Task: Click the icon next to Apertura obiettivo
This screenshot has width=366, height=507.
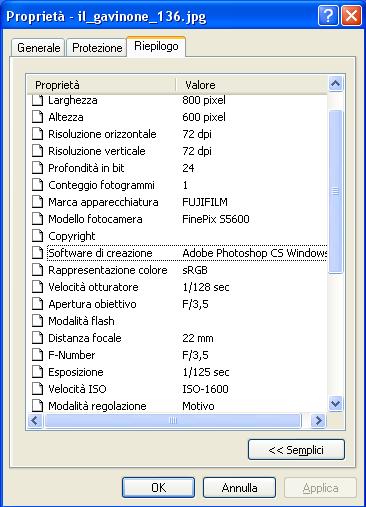Action: click(37, 304)
